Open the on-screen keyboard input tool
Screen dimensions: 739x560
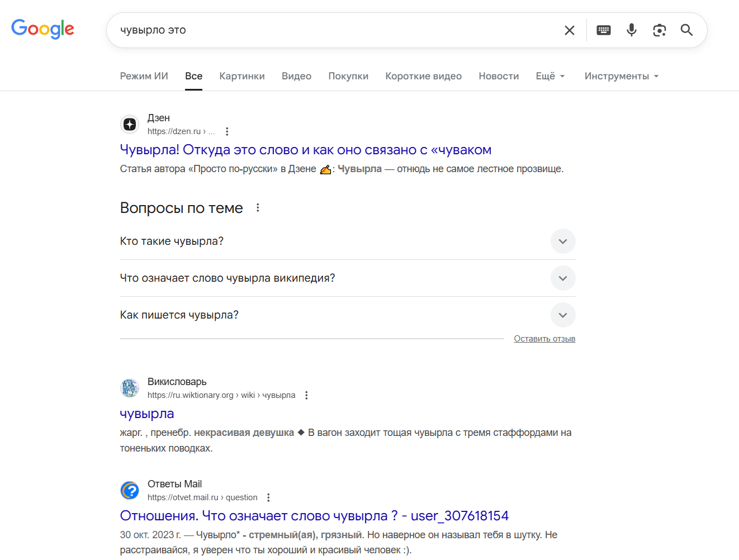pos(604,30)
